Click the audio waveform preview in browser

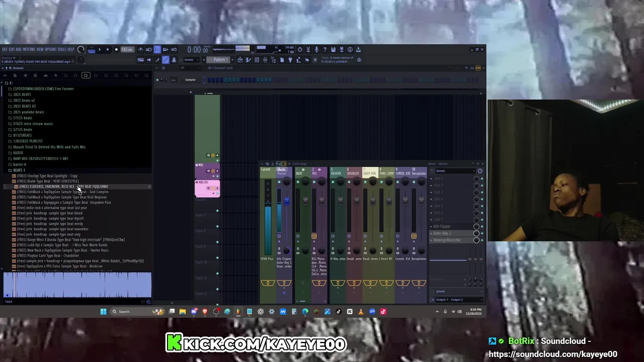(x=77, y=285)
